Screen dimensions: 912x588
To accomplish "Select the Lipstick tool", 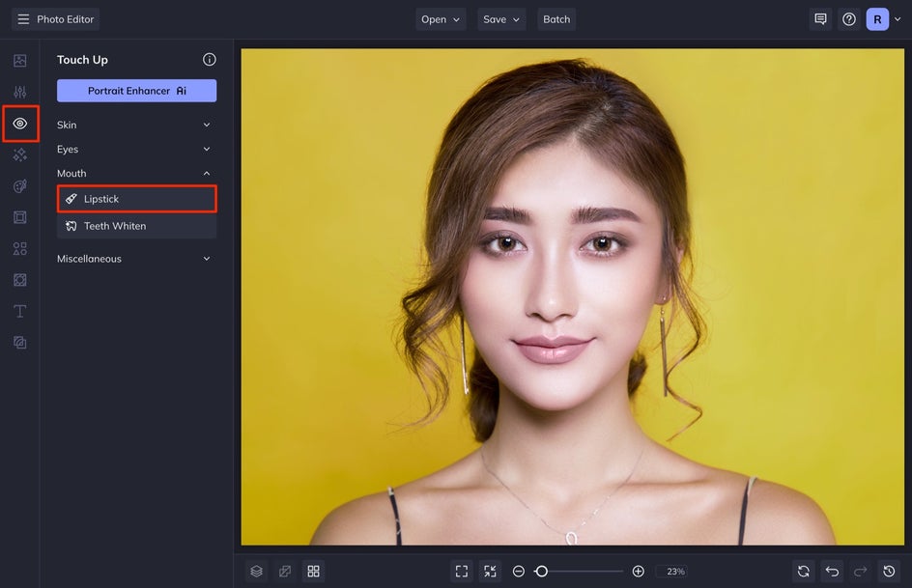I will pyautogui.click(x=136, y=199).
